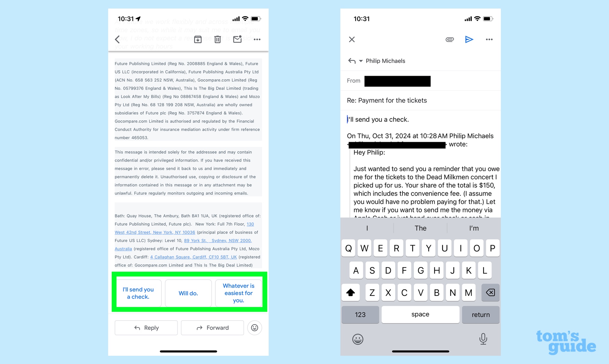The width and height of the screenshot is (609, 364).
Task: Tap the X button to close compose window
Action: coord(352,40)
